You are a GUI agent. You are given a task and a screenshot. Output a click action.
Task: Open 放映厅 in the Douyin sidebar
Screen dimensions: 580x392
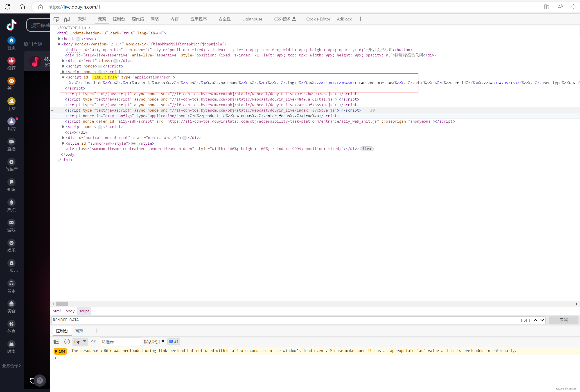[11, 165]
